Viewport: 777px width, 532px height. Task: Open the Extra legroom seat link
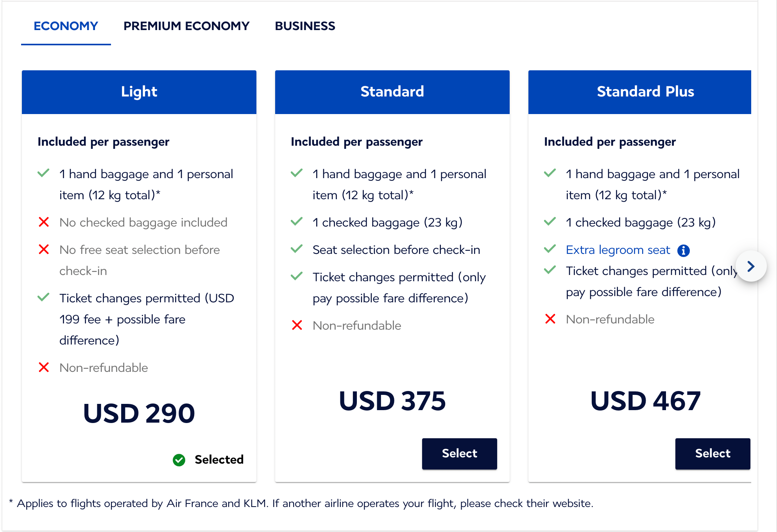click(618, 250)
